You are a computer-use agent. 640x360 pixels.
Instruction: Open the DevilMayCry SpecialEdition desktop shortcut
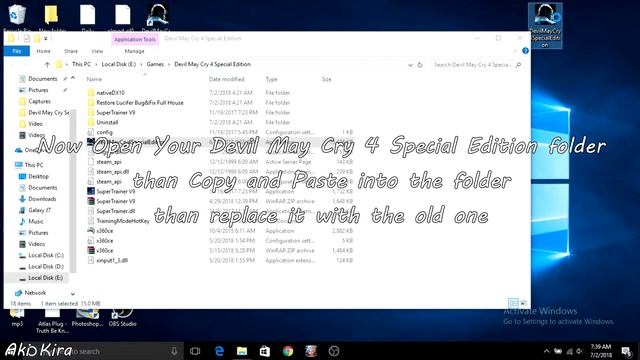[545, 25]
